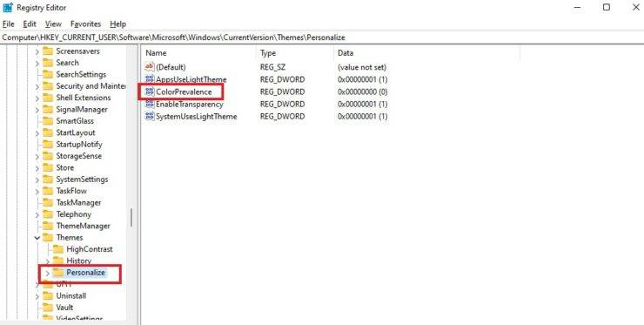Select the StartupNotify folder icon
The height and width of the screenshot is (325, 644).
tap(48, 145)
